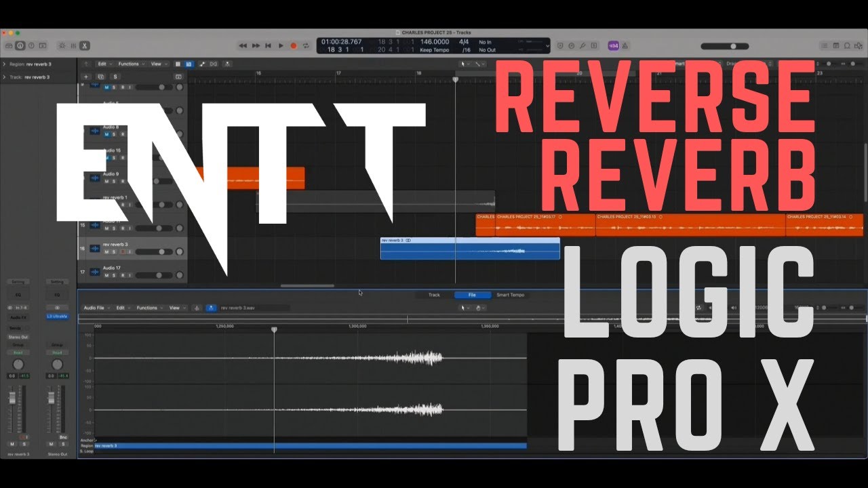Click Audio FX slot on left channel strip
868x488 pixels.
(18, 317)
